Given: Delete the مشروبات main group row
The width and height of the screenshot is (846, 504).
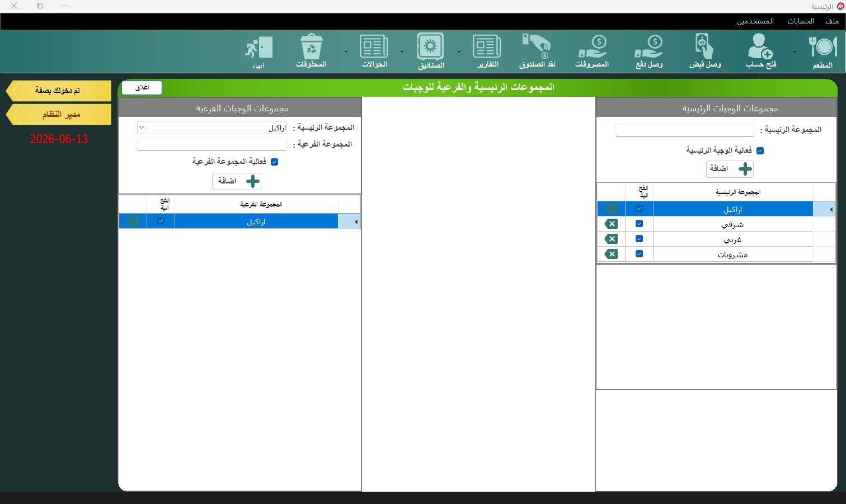Looking at the screenshot, I should [x=611, y=254].
